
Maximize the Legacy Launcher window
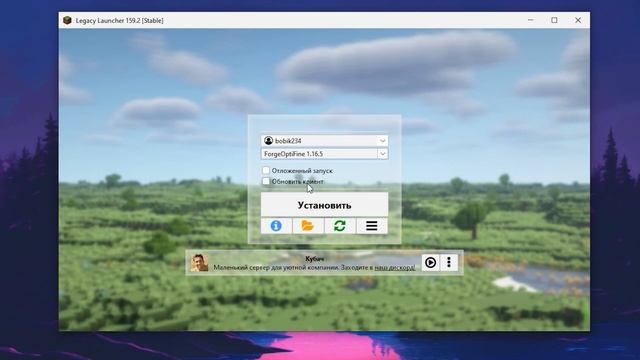pyautogui.click(x=554, y=20)
